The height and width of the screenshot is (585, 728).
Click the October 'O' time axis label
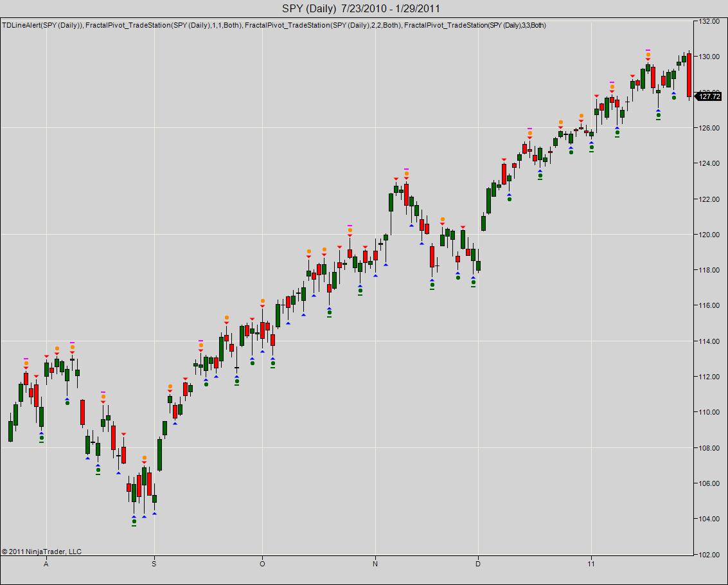262,564
